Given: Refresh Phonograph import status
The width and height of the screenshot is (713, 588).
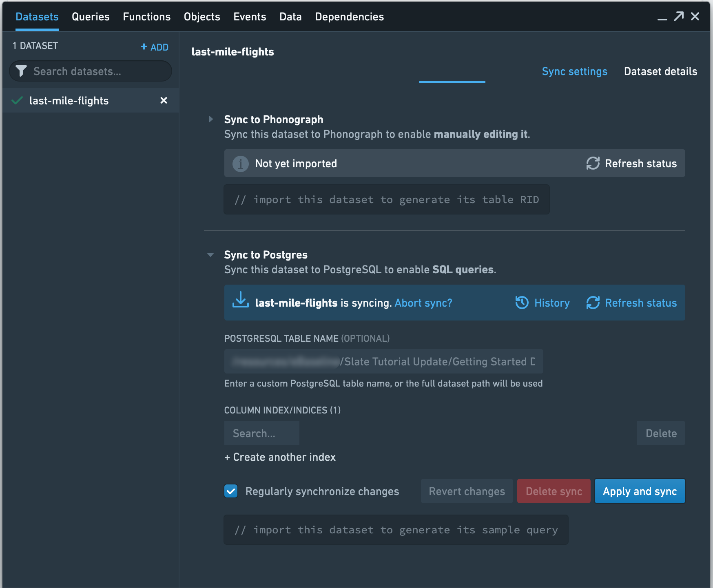Looking at the screenshot, I should (x=631, y=164).
